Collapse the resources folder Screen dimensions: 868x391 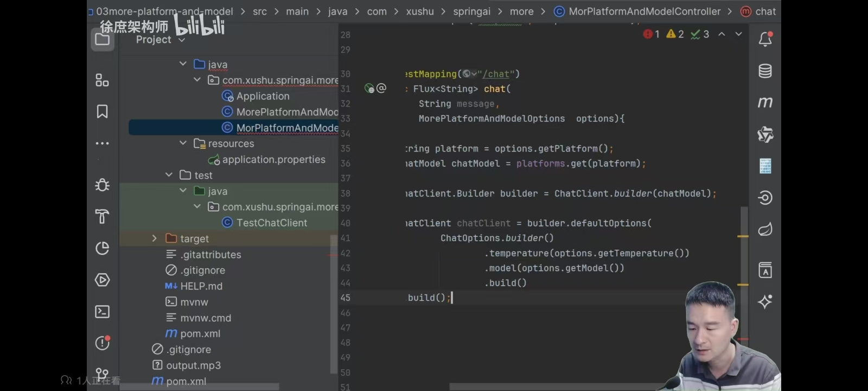(183, 143)
